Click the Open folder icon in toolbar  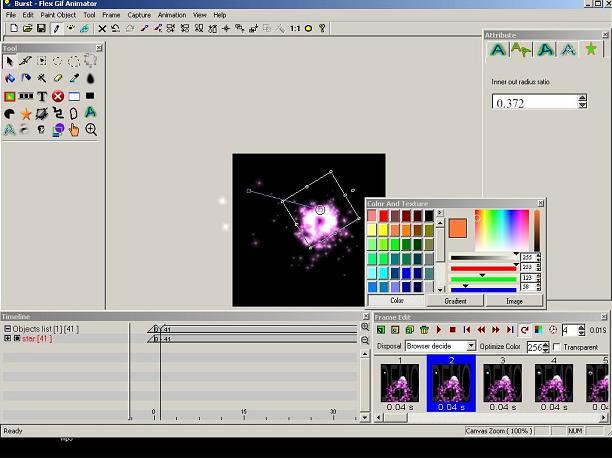pyautogui.click(x=27, y=28)
